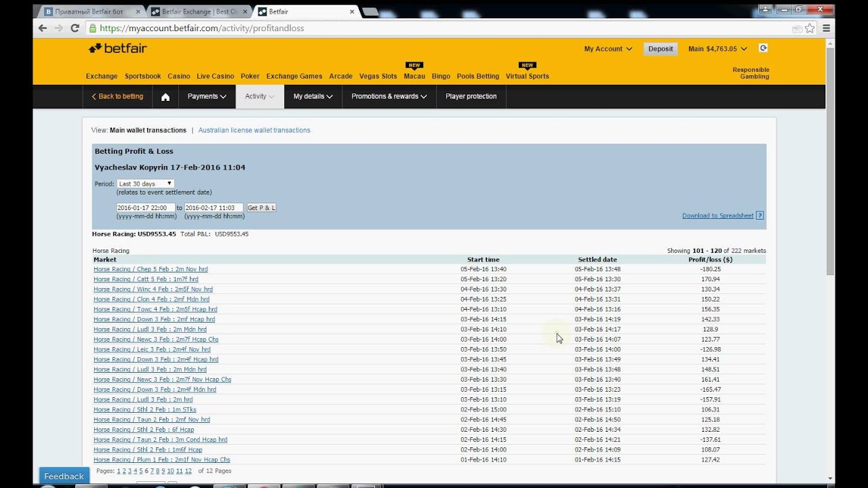Open the Poker section

[250, 77]
